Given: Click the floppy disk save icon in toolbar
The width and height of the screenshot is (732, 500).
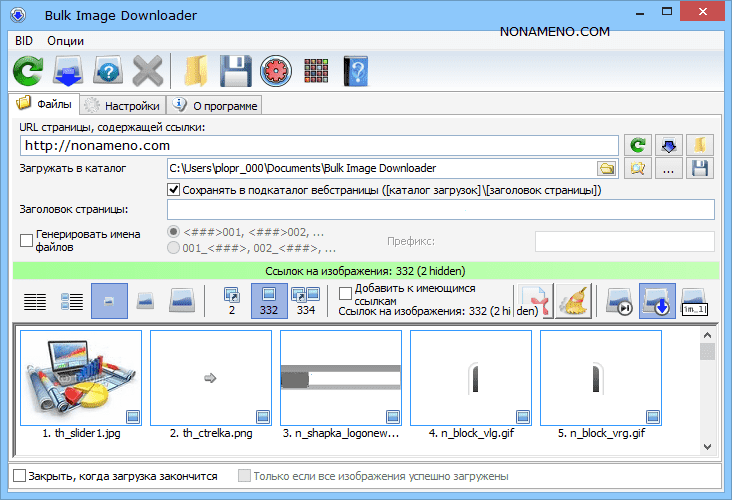Looking at the screenshot, I should [x=233, y=72].
